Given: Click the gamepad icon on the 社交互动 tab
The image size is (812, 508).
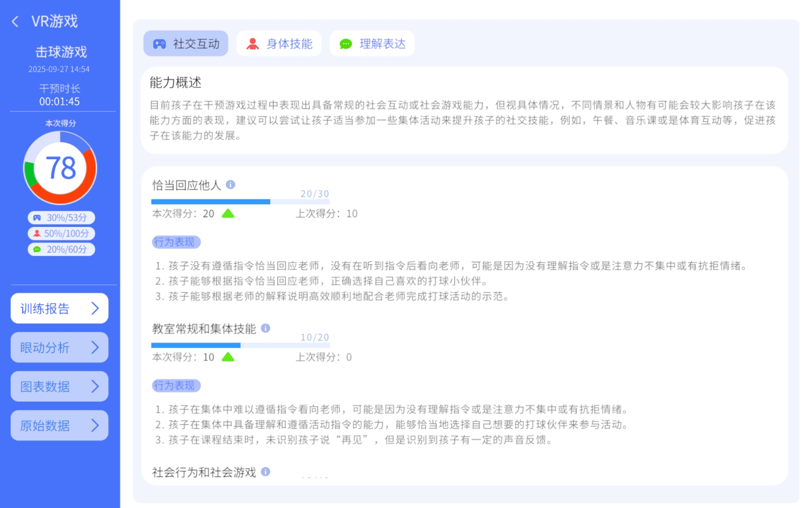Looking at the screenshot, I should [x=159, y=43].
